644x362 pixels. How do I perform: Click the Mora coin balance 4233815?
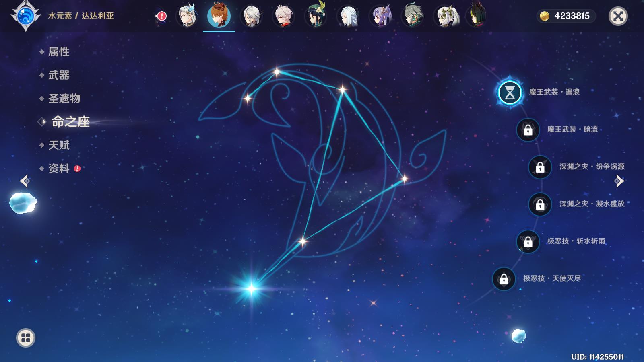[566, 16]
